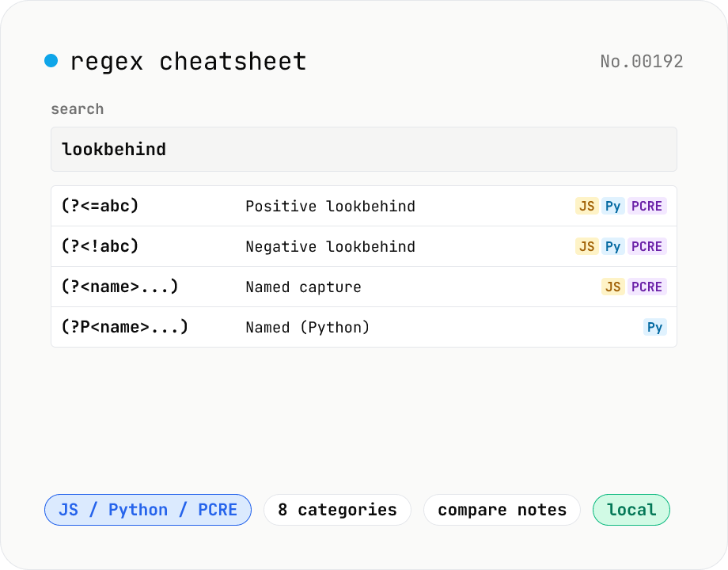Click the No.00192 label
728x570 pixels.
coord(642,61)
